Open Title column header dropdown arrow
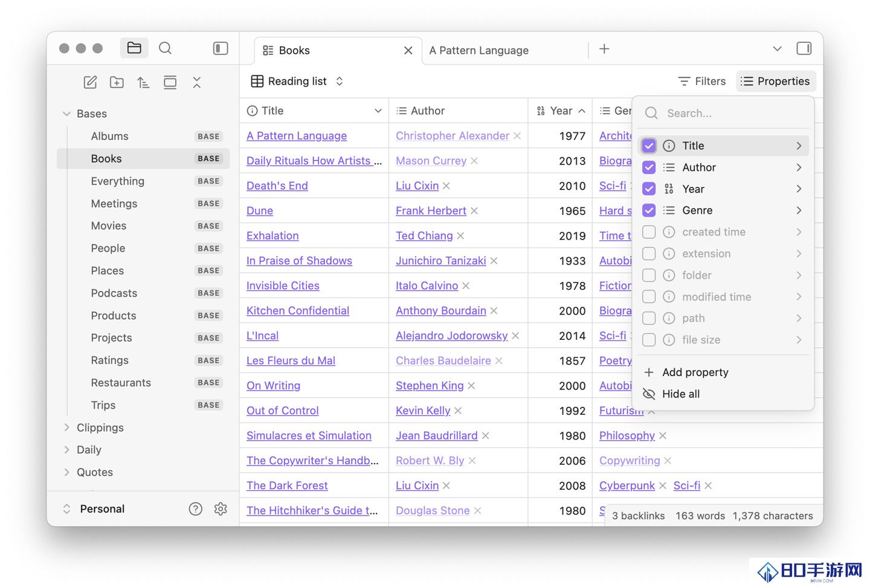Screen dimensions: 870x588 point(378,110)
